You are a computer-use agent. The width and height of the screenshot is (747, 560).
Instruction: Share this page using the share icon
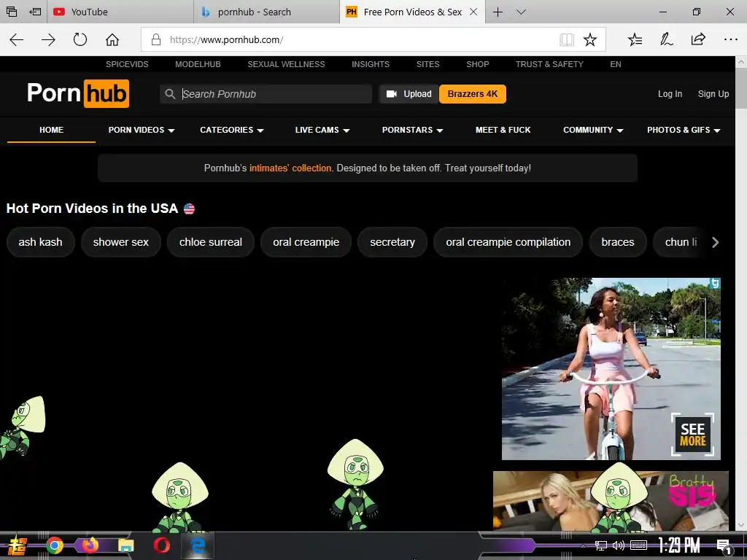698,39
